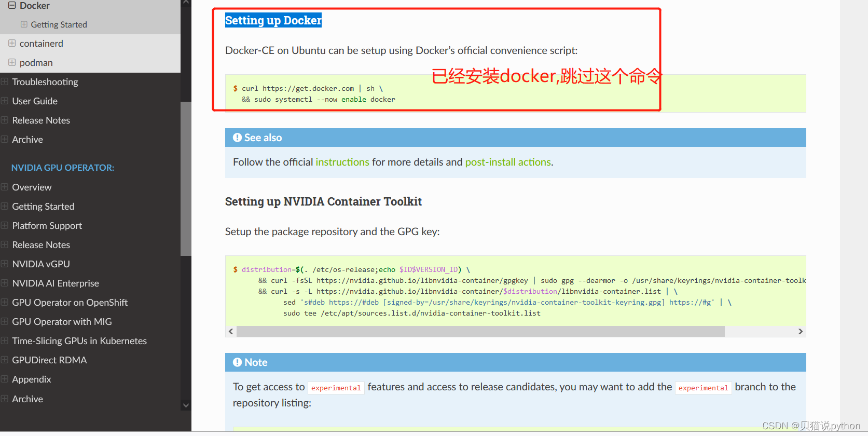Open Time-Slicing GPUs in Kubernetes page
The image size is (868, 436).
[79, 341]
